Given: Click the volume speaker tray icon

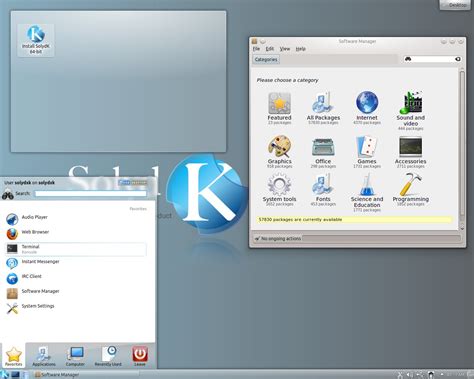Looking at the screenshot, I should coord(410,375).
